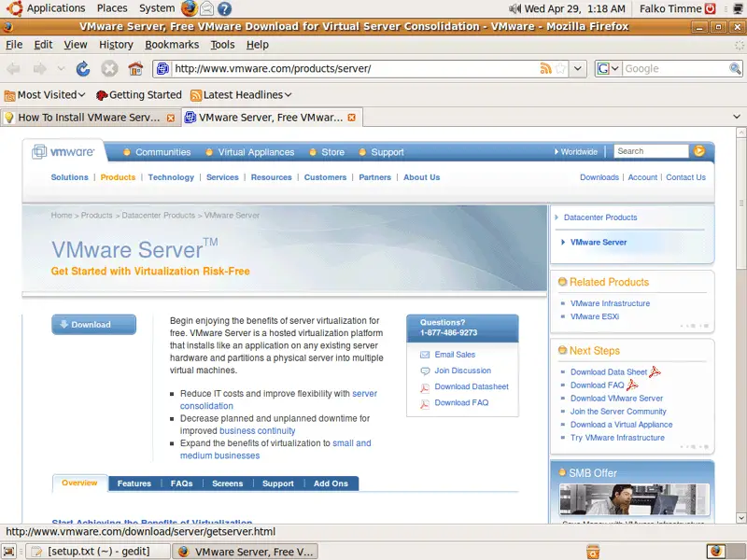Open the Help icon in top panel
747x560 pixels.
pos(224,8)
